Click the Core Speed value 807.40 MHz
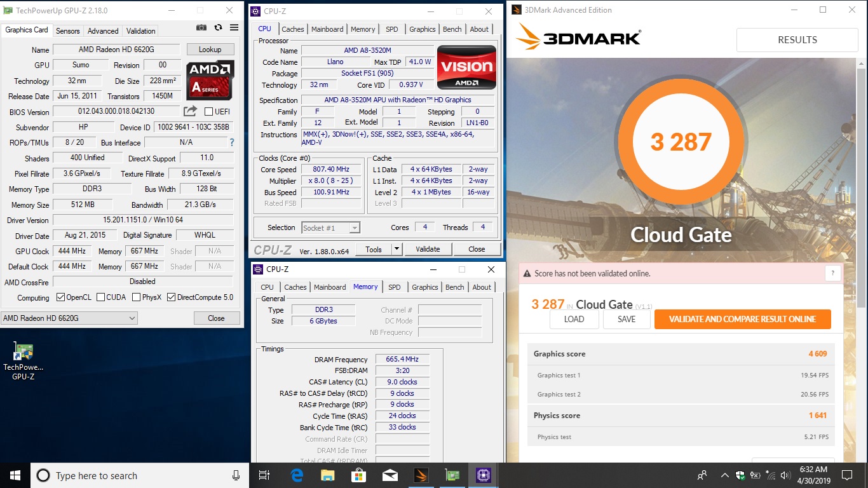 point(332,169)
